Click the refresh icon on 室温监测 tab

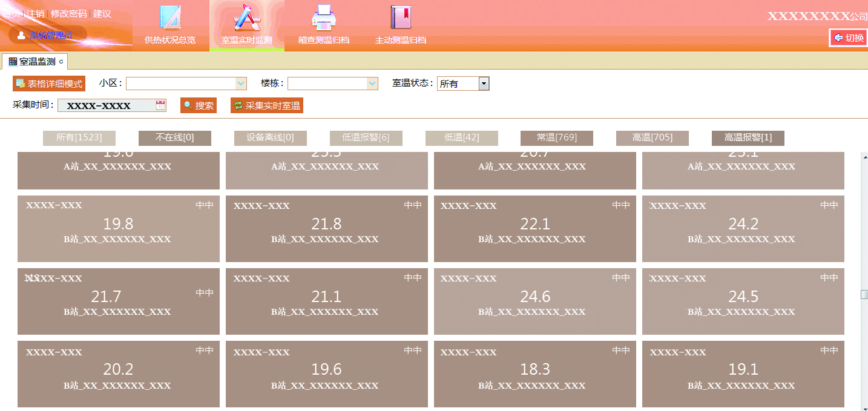tap(61, 62)
